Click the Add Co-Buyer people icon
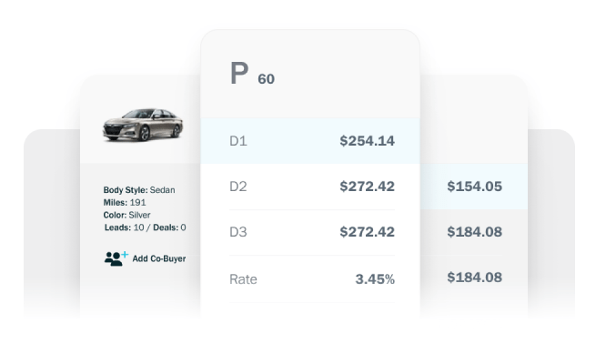The image size is (606, 364). [x=116, y=258]
